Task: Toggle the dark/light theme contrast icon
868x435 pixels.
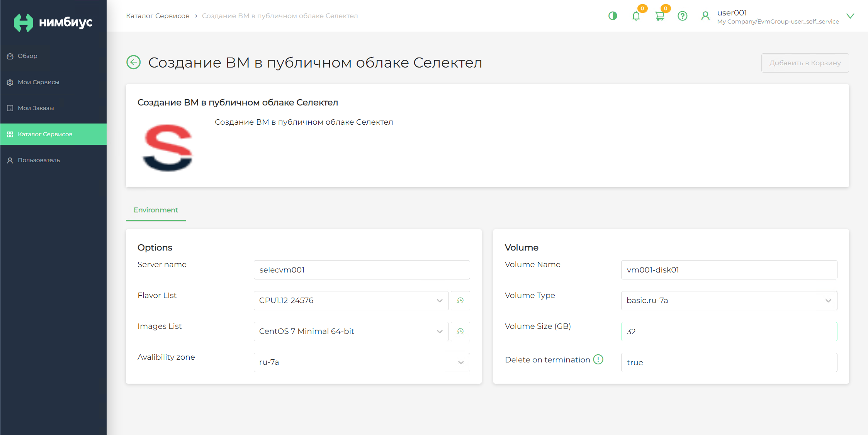Action: click(613, 16)
